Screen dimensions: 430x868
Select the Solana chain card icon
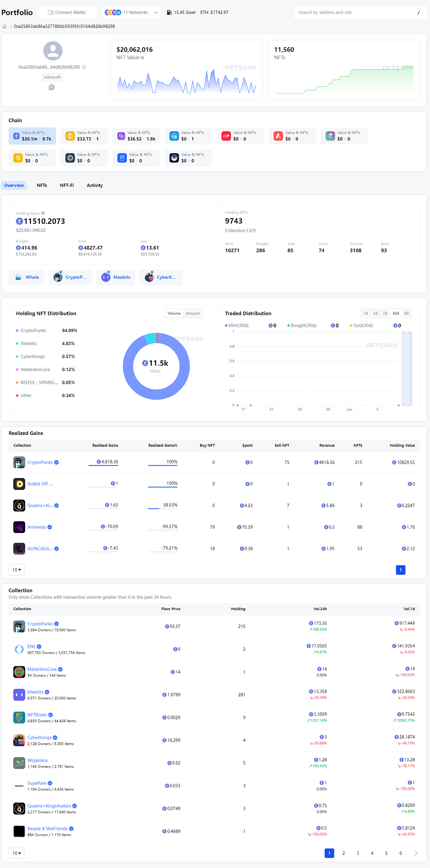point(330,136)
